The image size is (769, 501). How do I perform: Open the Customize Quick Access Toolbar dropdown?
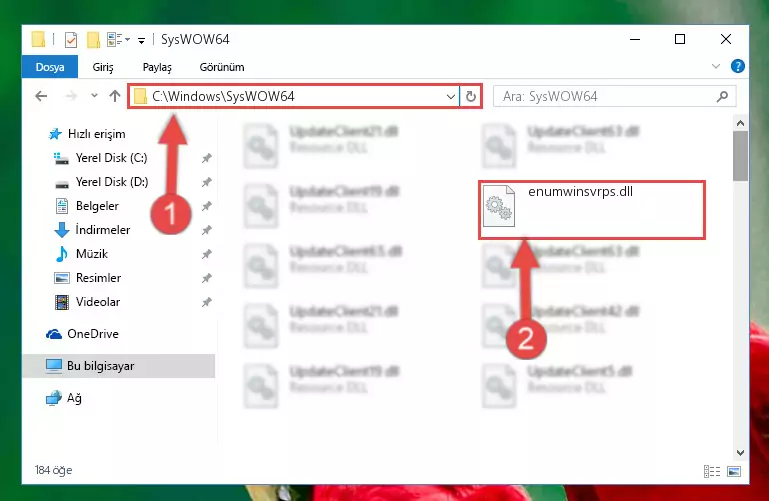(141, 40)
